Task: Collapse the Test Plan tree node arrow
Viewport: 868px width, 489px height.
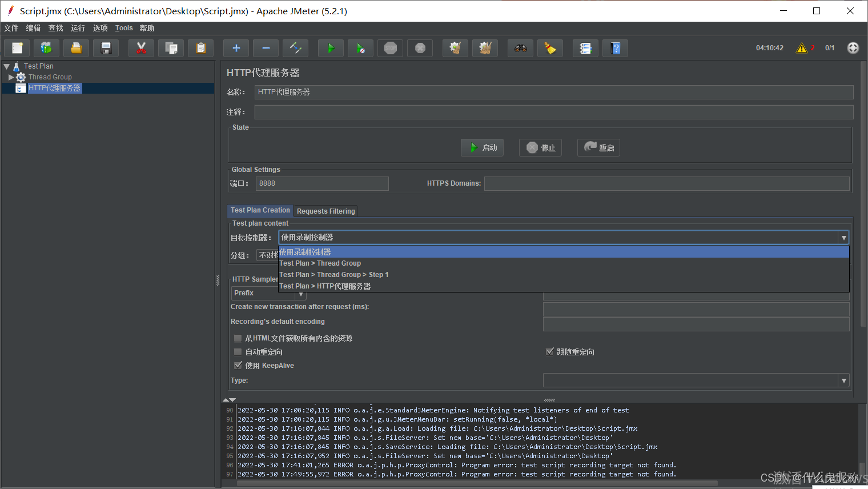Action: click(7, 66)
